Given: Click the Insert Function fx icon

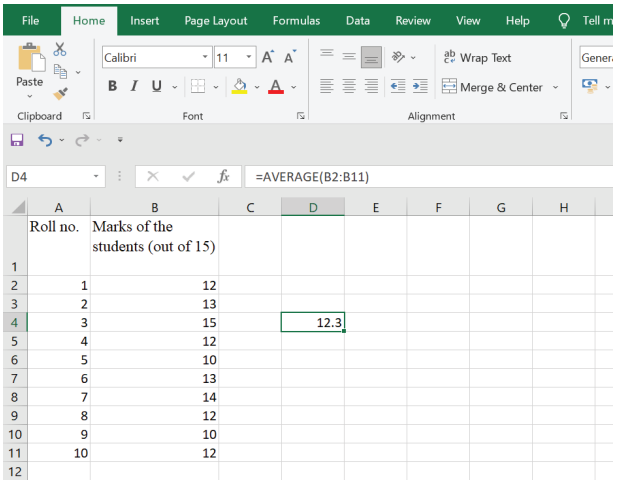Looking at the screenshot, I should 223,177.
